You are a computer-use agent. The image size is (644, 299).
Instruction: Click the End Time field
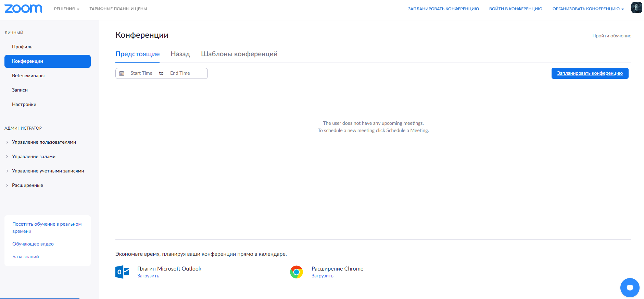[180, 73]
